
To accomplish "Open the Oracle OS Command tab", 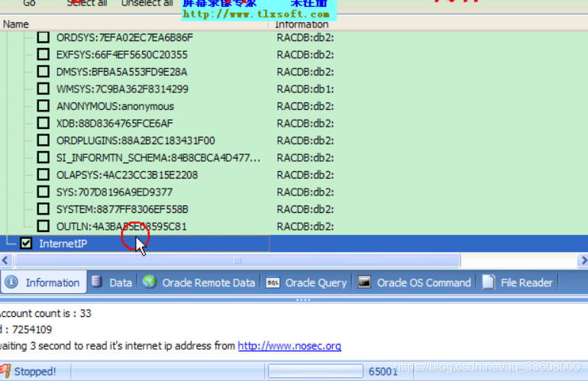I will point(414,282).
